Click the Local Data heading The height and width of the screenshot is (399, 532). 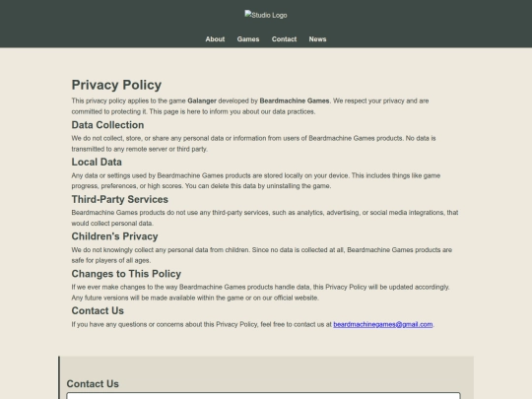click(x=97, y=163)
